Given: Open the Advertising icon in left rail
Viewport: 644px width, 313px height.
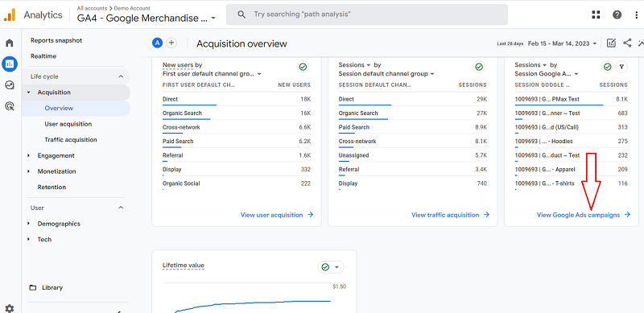Looking at the screenshot, I should (x=10, y=106).
